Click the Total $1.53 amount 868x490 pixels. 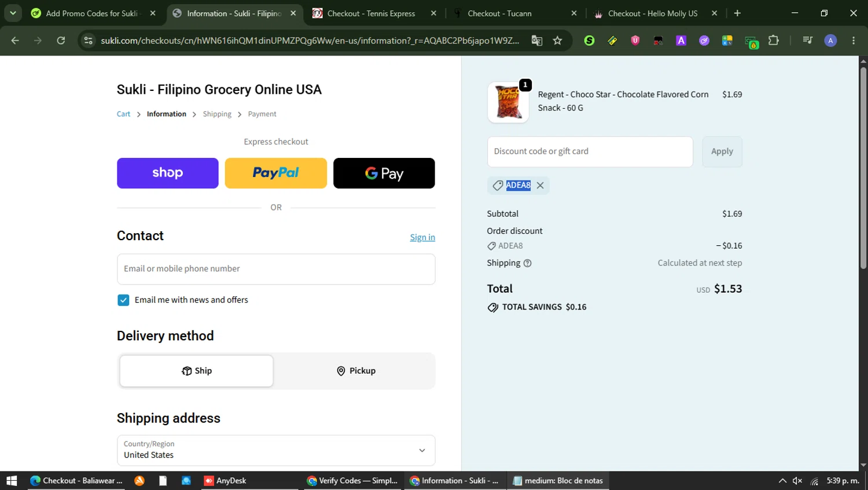(x=728, y=289)
